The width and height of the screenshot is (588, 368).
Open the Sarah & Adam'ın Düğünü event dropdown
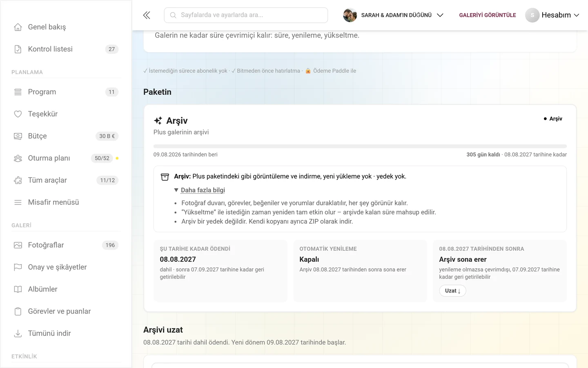pyautogui.click(x=393, y=15)
